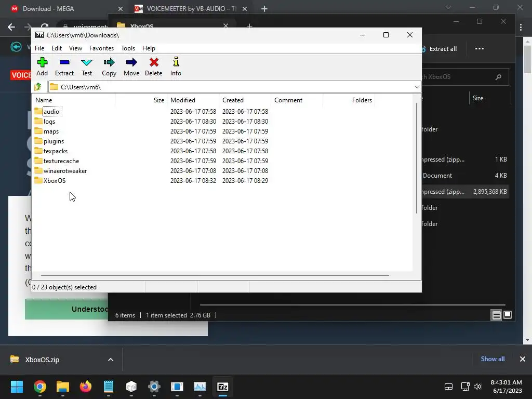
Task: Sort by the Created column header
Action: 245,100
